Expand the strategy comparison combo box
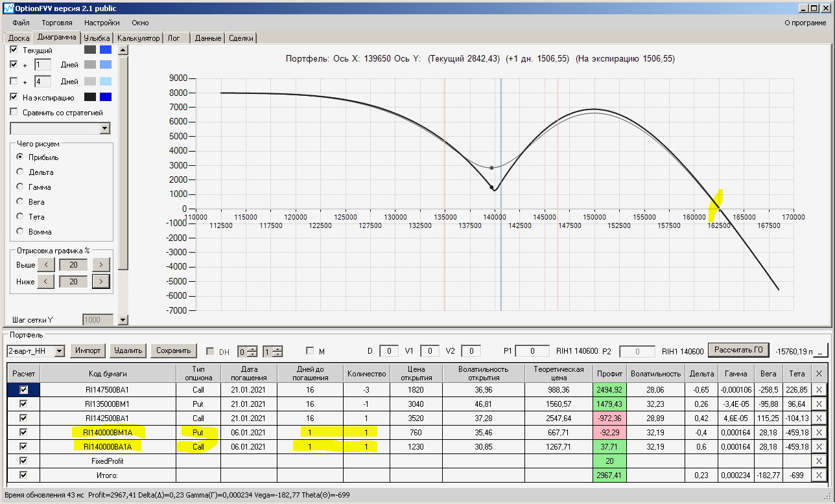This screenshot has width=835, height=504. tap(105, 129)
